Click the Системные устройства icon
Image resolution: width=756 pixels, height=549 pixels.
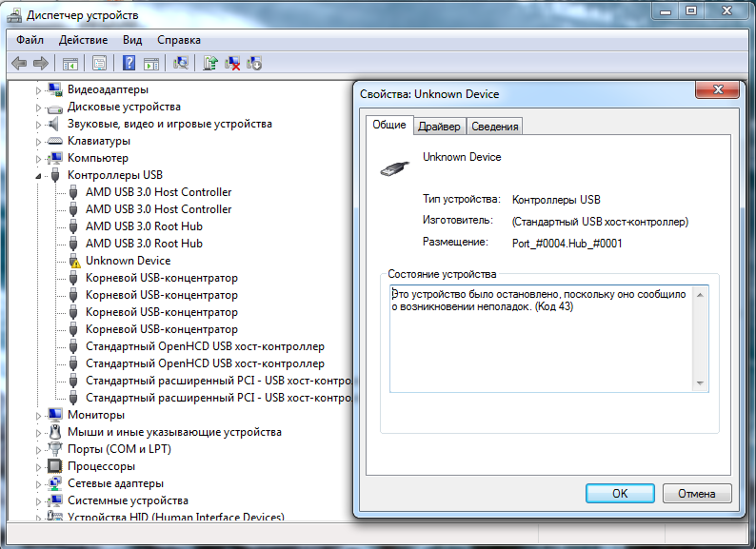[55, 500]
